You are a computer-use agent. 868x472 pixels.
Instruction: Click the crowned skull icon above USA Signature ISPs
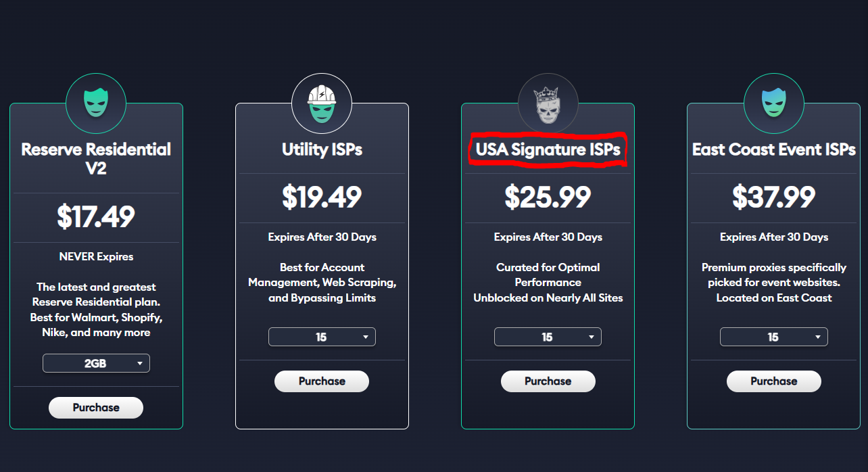coord(548,103)
